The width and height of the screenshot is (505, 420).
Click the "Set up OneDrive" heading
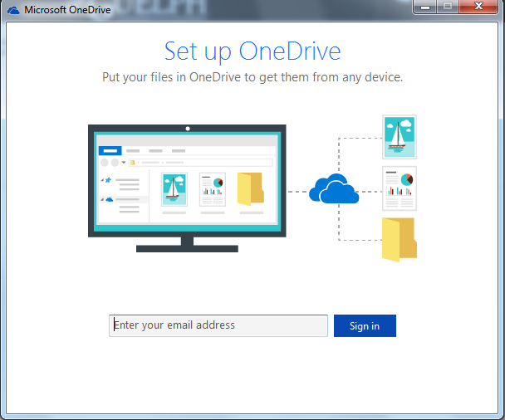pos(252,51)
